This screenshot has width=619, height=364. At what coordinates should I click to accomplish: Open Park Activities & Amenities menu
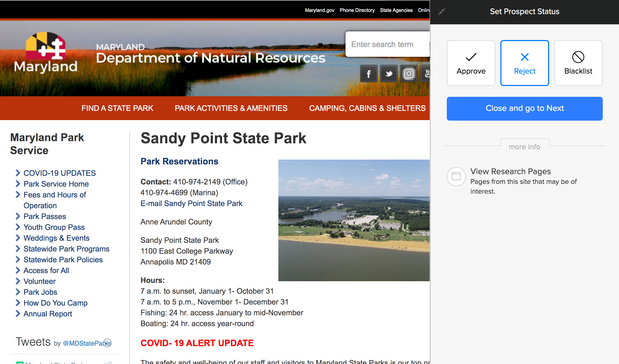click(231, 108)
